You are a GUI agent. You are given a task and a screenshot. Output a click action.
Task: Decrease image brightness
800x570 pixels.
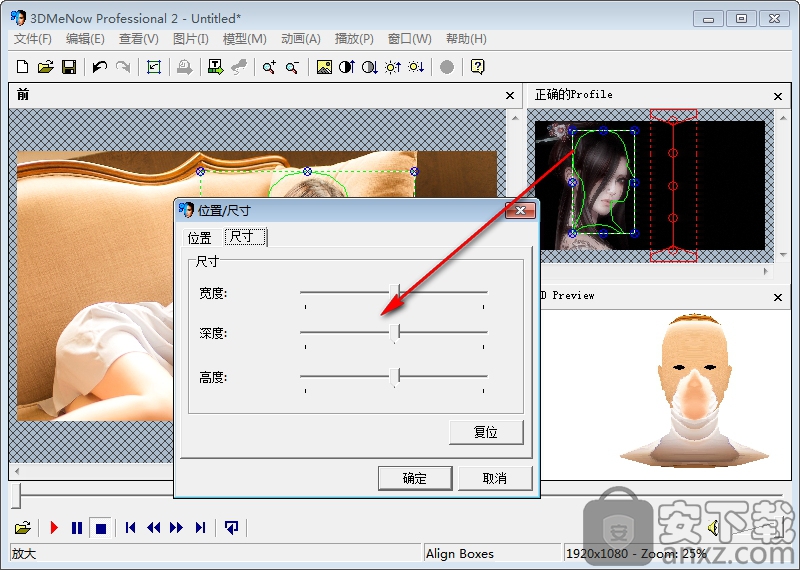[416, 67]
